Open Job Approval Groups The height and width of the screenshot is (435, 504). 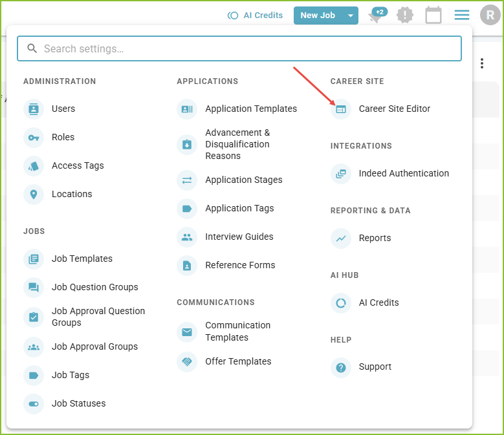[x=95, y=346]
